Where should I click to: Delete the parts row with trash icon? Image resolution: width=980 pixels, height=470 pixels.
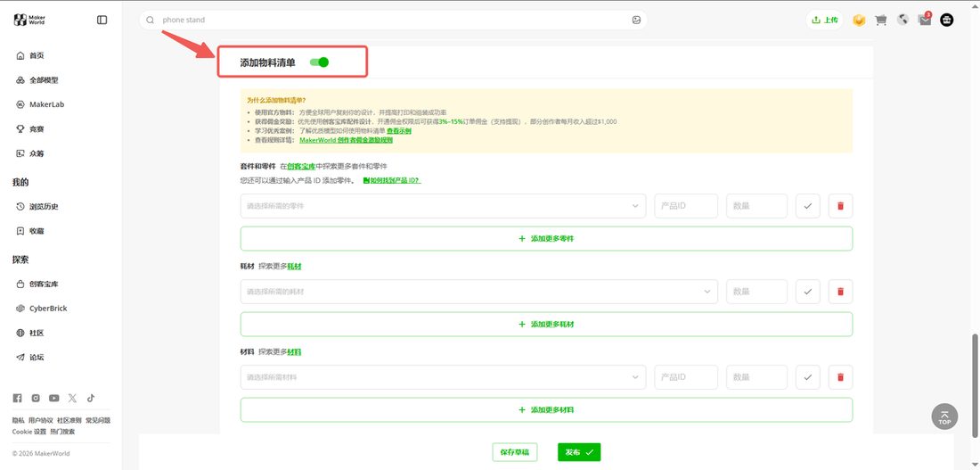point(841,206)
